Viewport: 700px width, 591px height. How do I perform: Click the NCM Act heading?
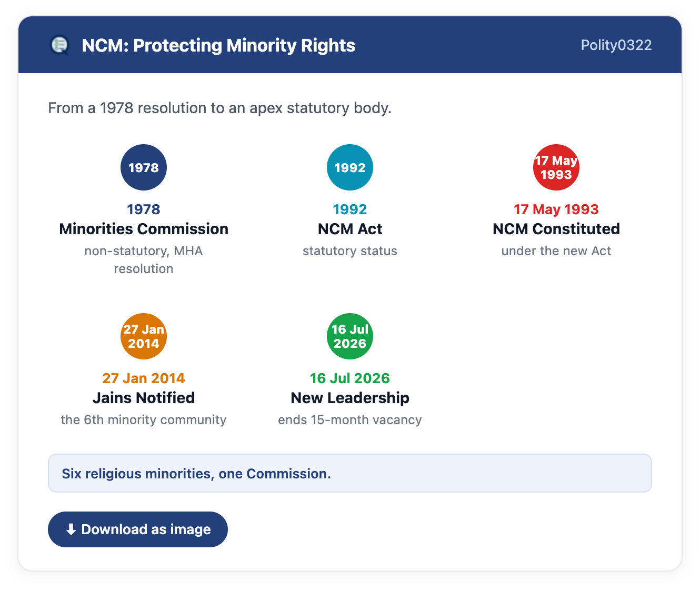coord(350,229)
